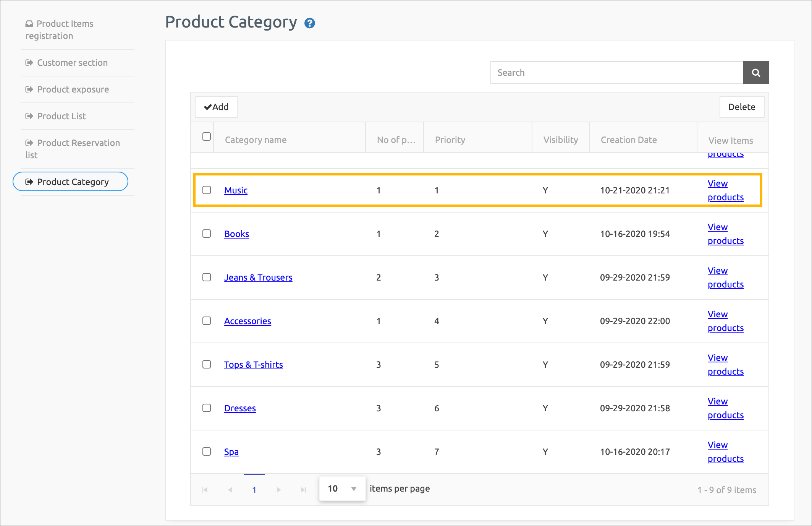Go to last page arrow

(x=303, y=490)
